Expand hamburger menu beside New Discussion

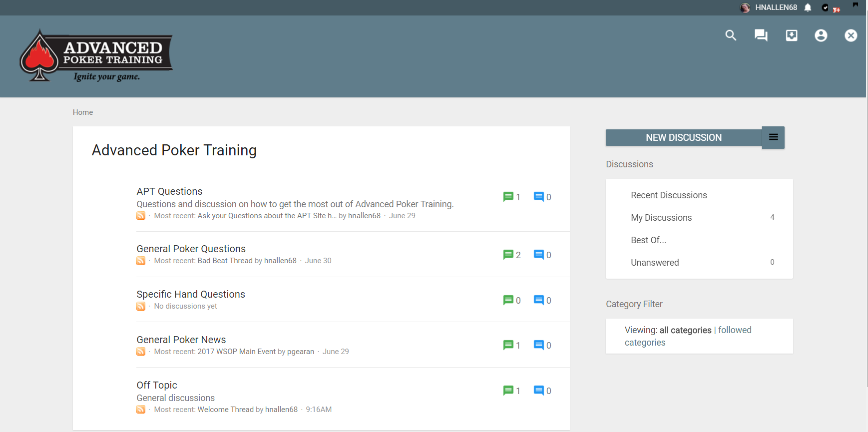(773, 137)
